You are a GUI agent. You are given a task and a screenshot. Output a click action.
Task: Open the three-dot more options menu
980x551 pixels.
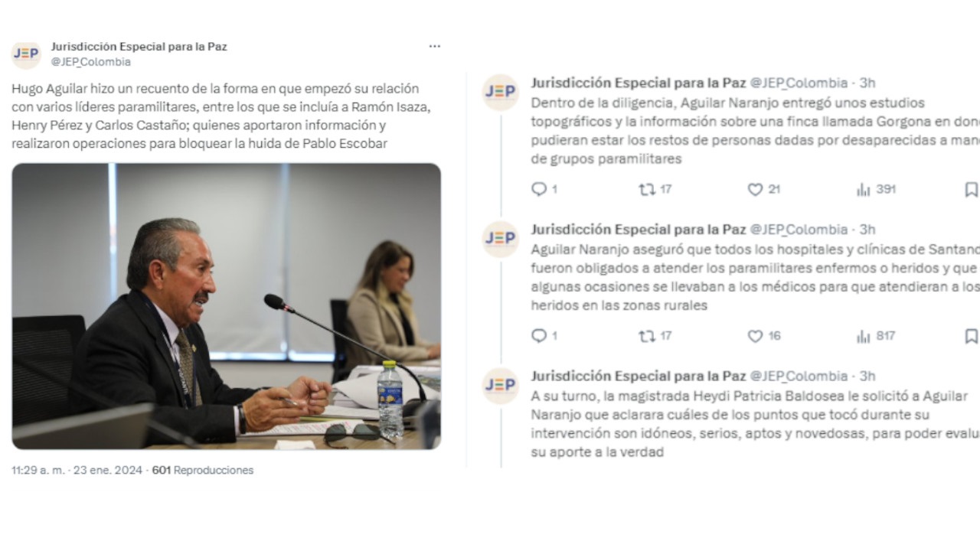434,46
